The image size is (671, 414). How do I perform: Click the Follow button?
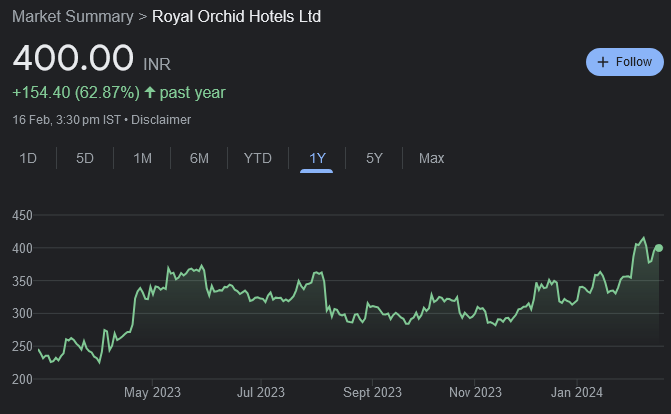click(624, 62)
